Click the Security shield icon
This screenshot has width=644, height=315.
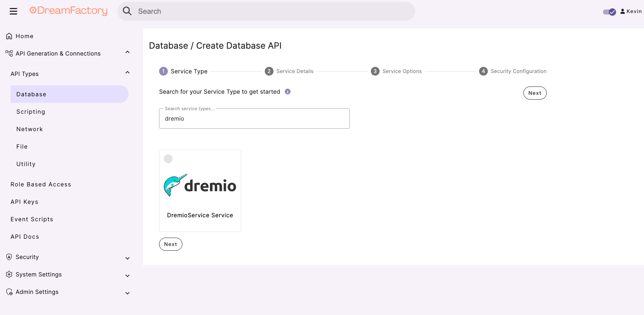(9, 257)
